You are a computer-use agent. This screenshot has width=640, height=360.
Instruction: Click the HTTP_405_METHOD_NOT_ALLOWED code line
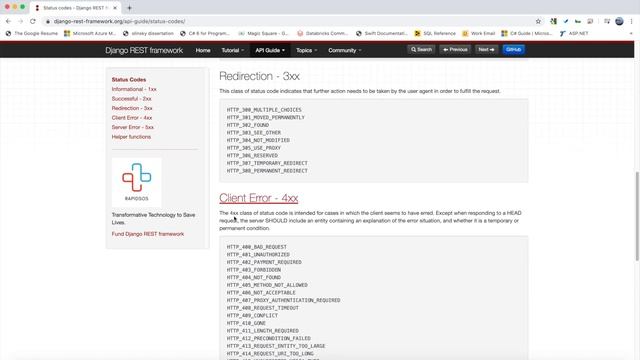[x=267, y=285]
